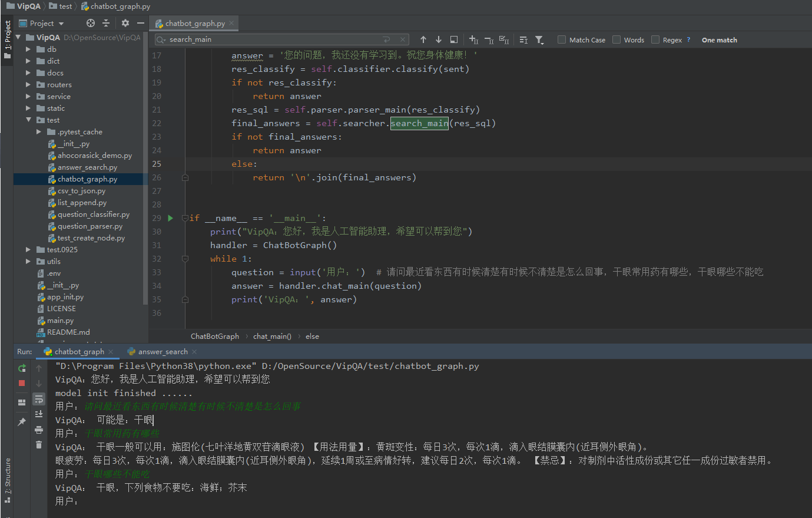Expand the static folder

pos(28,108)
